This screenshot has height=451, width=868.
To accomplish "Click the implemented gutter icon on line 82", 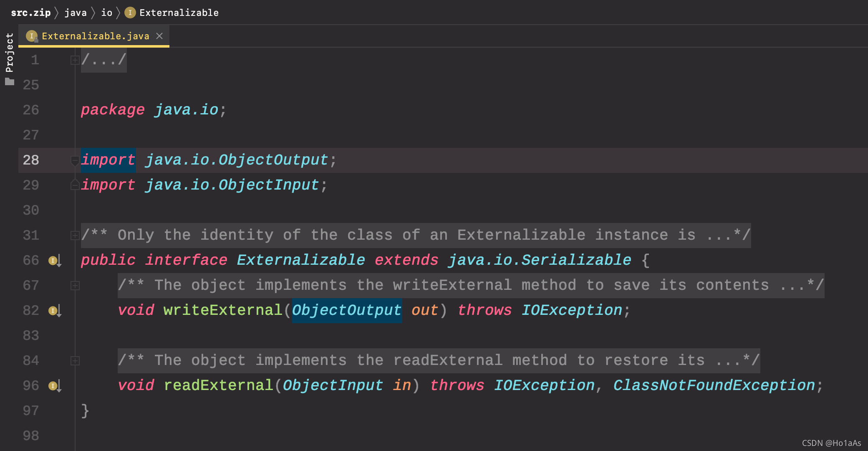I will (x=55, y=311).
